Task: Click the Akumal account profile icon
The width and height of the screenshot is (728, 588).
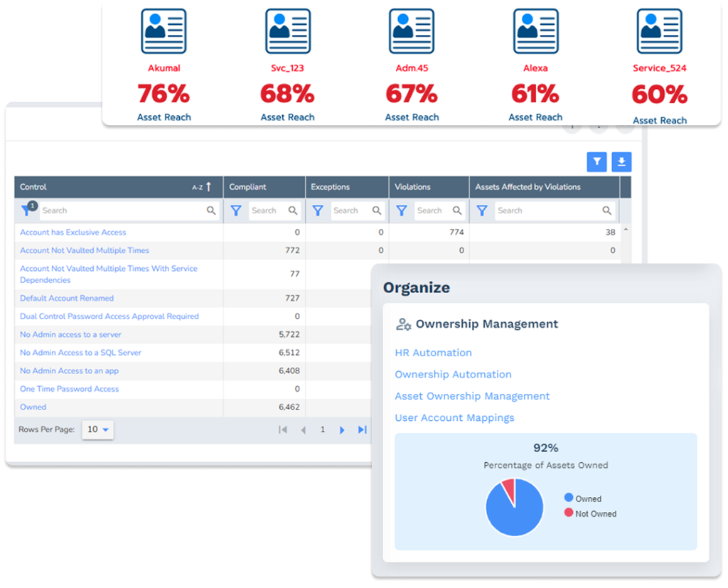Action: (164, 32)
